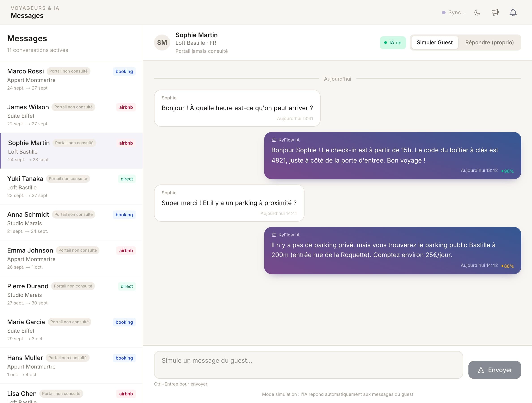
Task: Click the KyFlow IA robot icon at 13:42
Action: coord(274,140)
